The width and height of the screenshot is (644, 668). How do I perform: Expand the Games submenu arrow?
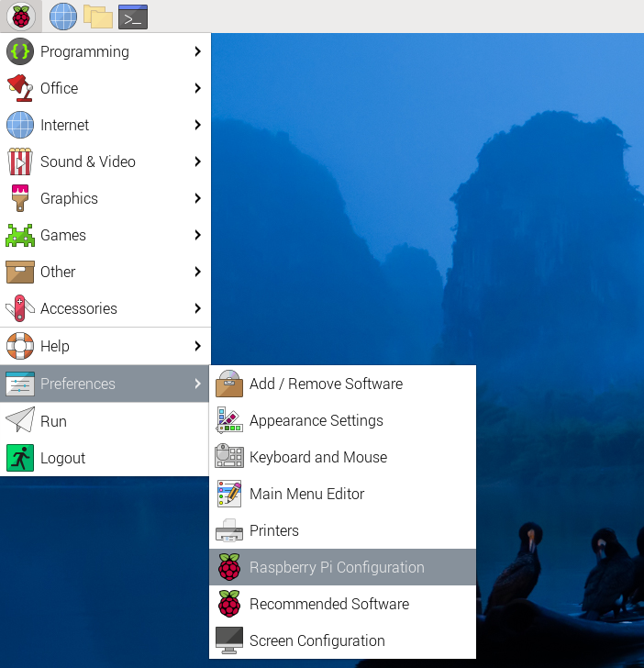[x=197, y=235]
